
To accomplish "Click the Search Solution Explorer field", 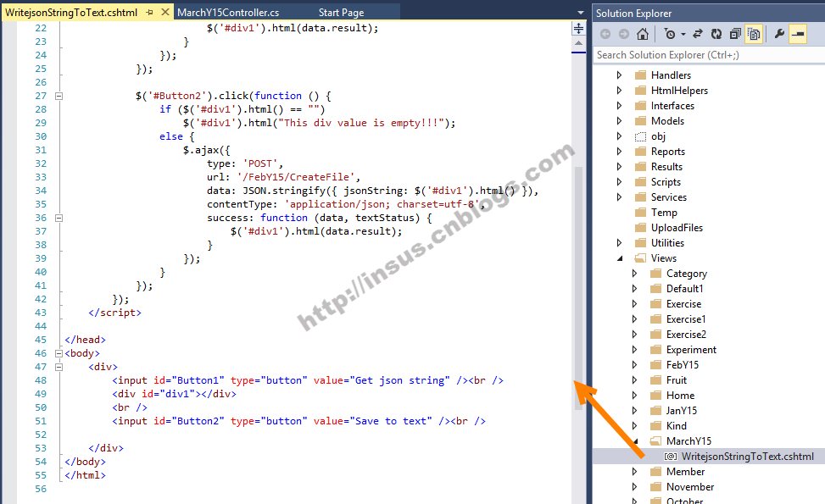I will click(x=709, y=55).
